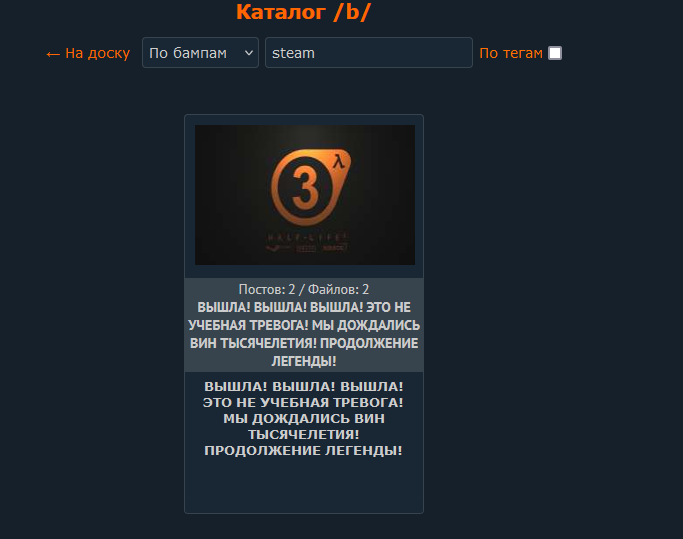Click the Каталог /b/ heading
This screenshot has height=539, width=683.
tap(303, 12)
